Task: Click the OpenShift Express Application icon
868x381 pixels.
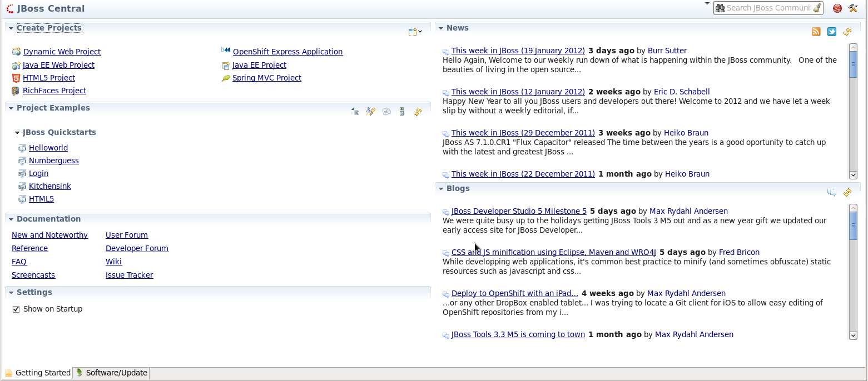Action: [226, 51]
